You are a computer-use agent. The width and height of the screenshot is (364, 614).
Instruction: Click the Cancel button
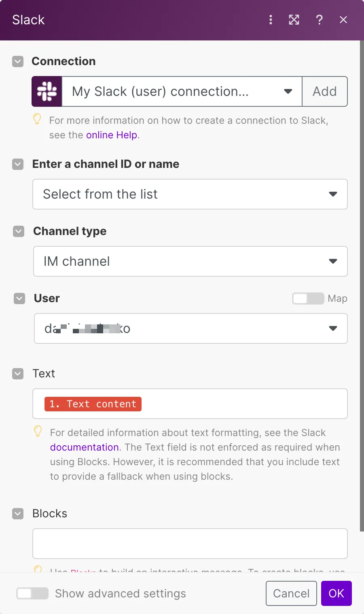point(291,593)
